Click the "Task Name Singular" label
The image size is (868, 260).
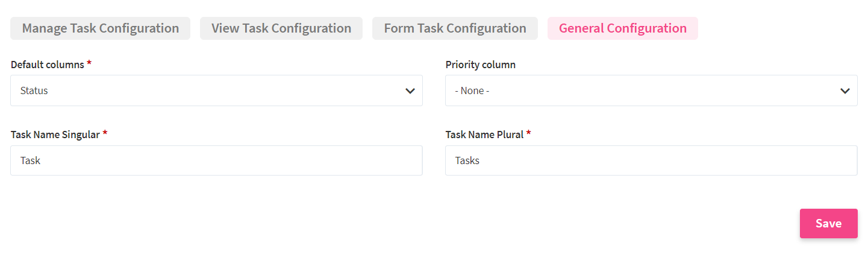coord(55,135)
